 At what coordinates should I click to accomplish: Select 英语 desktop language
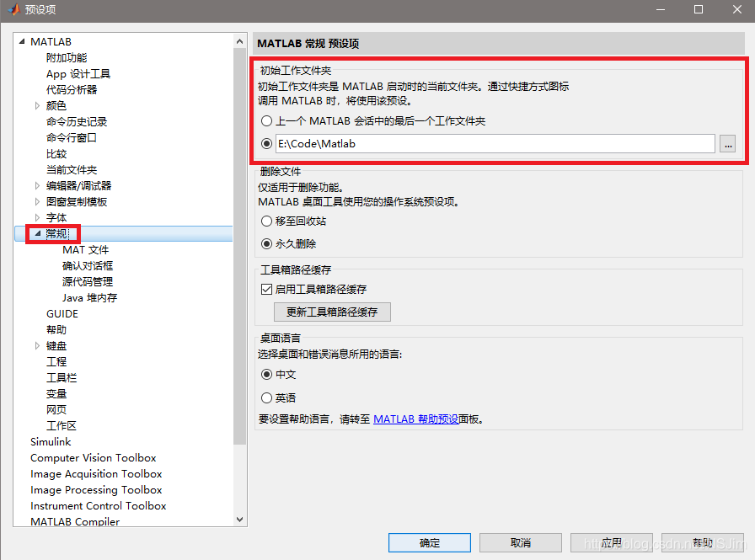point(267,397)
